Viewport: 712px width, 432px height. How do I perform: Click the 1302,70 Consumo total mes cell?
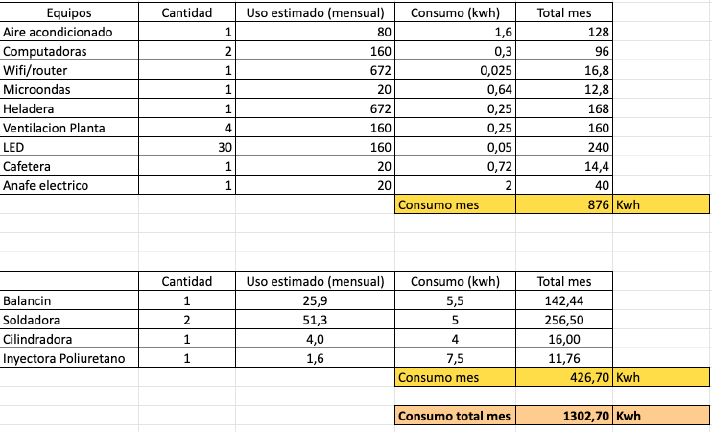point(564,416)
